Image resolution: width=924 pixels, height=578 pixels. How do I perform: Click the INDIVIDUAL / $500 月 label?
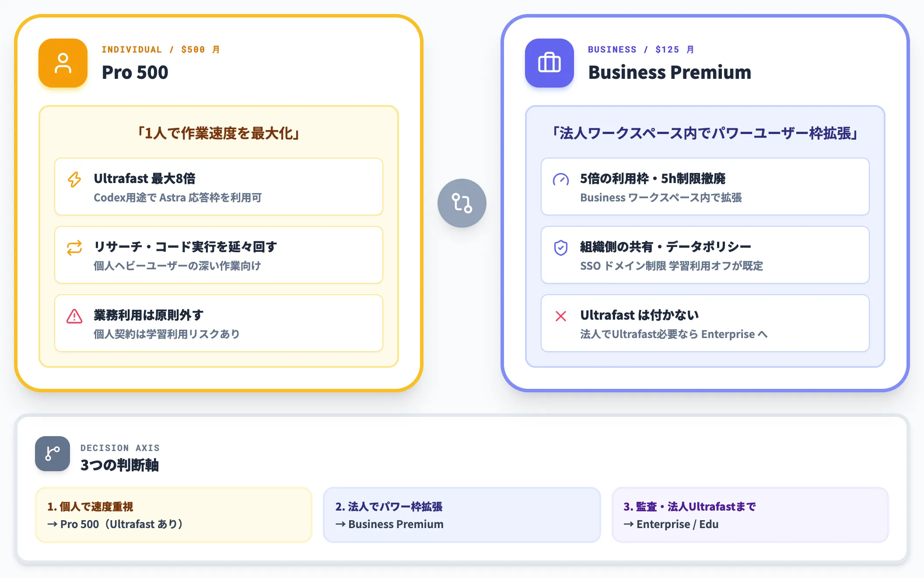[x=161, y=49]
